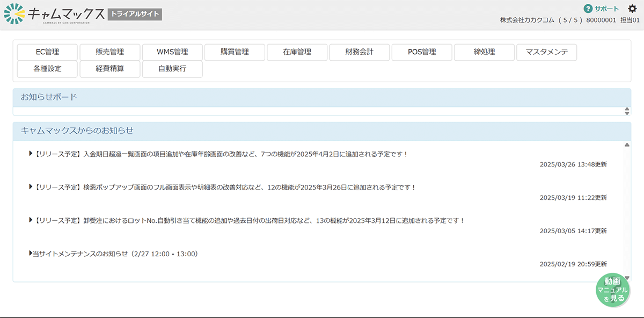Select the POS管理 menu
The width and height of the screenshot is (644, 318).
(x=422, y=52)
